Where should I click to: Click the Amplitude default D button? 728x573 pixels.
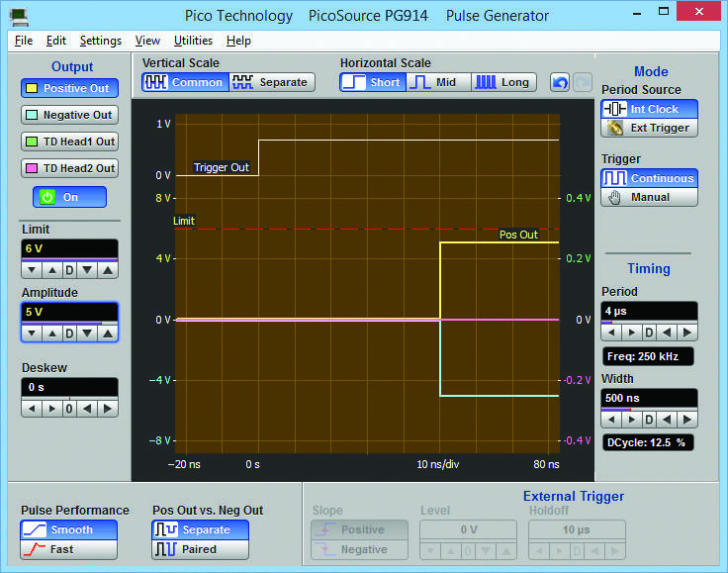pos(69,334)
